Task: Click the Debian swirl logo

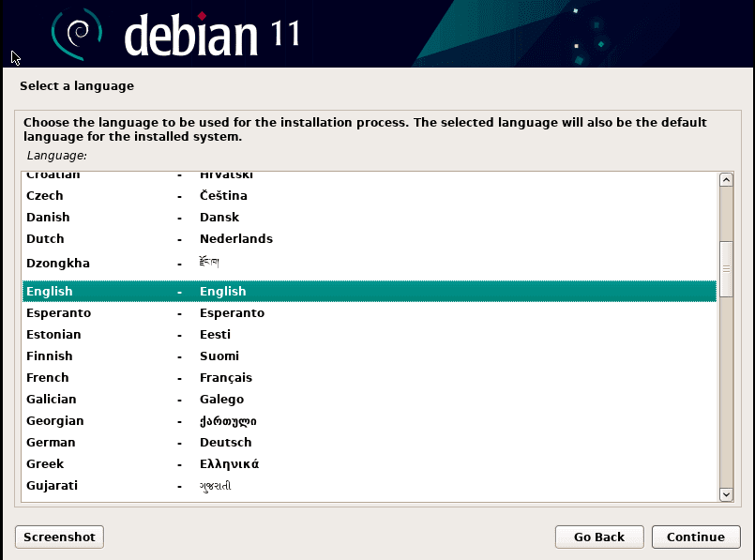Action: tap(77, 34)
